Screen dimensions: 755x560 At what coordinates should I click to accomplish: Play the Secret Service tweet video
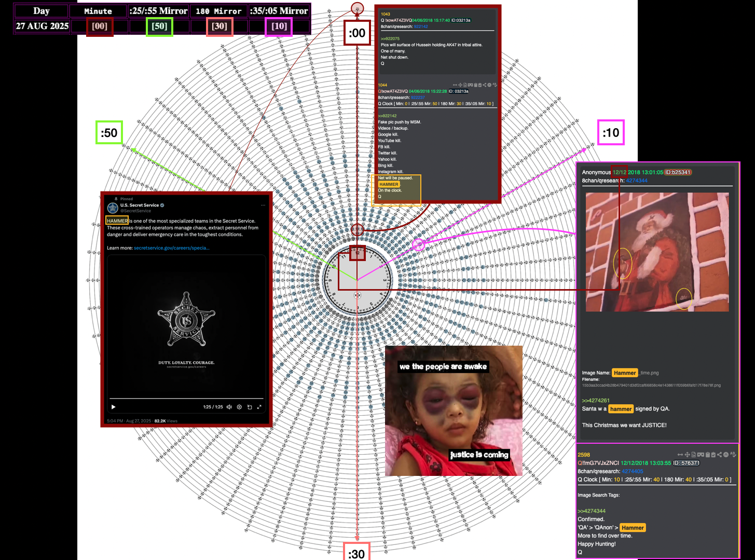coord(113,407)
